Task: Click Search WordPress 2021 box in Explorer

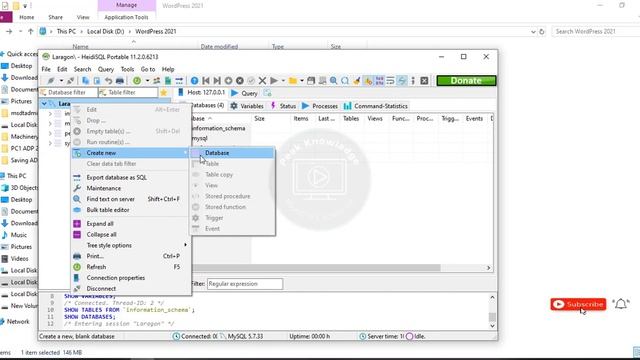Action: coord(596,31)
